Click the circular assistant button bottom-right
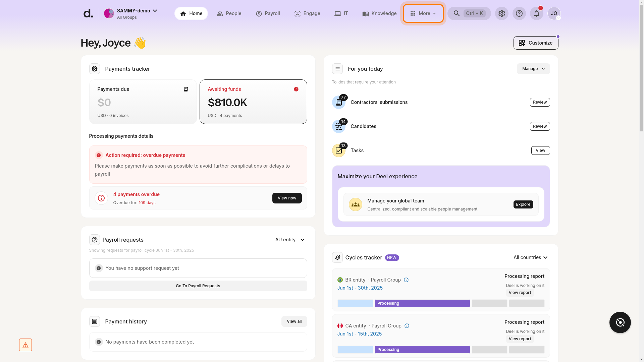This screenshot has height=362, width=644. (620, 322)
